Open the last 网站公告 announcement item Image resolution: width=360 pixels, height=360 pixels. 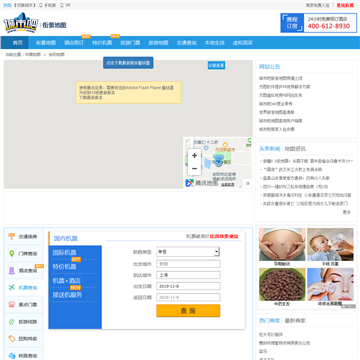277,129
